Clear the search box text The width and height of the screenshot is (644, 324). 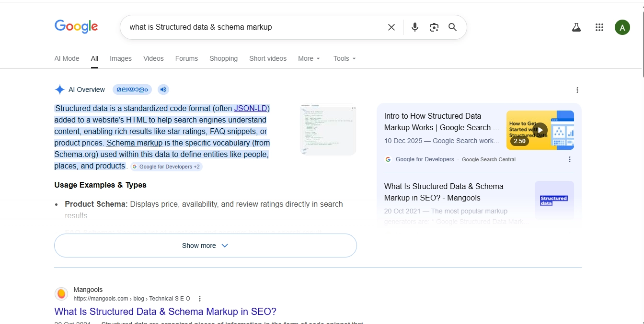pyautogui.click(x=391, y=27)
